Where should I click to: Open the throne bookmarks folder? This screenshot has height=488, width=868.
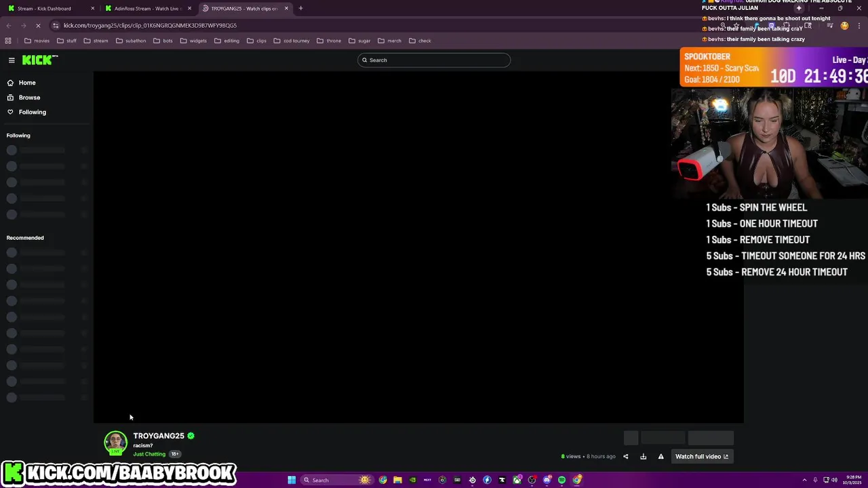(x=329, y=41)
